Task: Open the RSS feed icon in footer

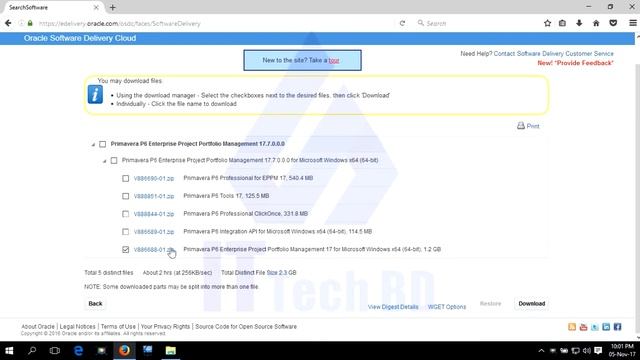Action: pos(572,327)
